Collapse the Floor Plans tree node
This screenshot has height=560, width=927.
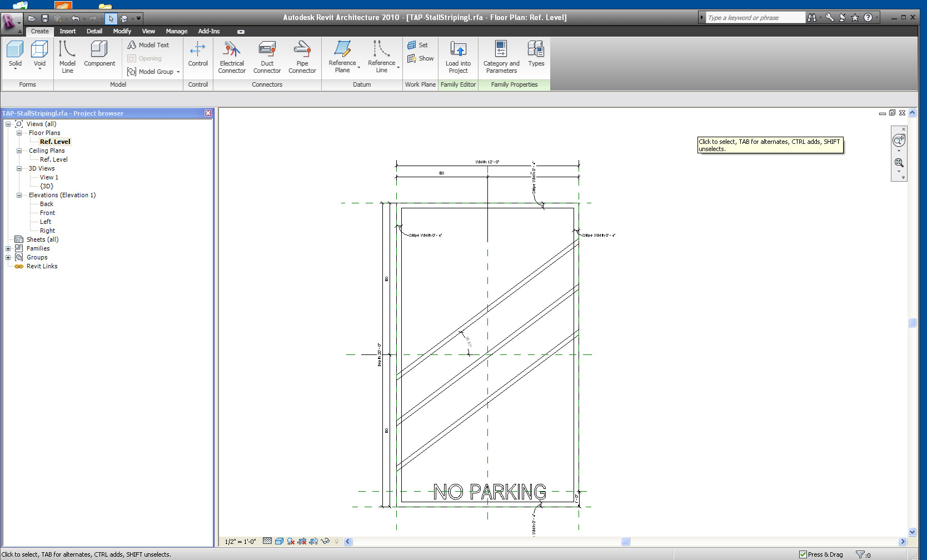[x=19, y=133]
